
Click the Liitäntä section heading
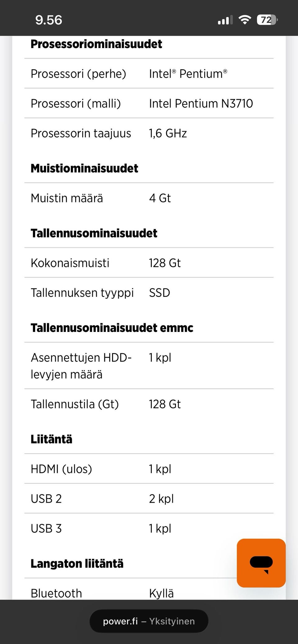[x=51, y=439]
